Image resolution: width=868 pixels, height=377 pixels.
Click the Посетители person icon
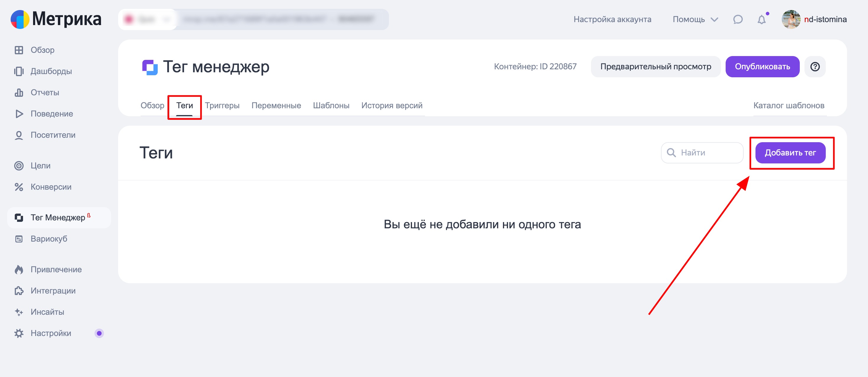19,135
